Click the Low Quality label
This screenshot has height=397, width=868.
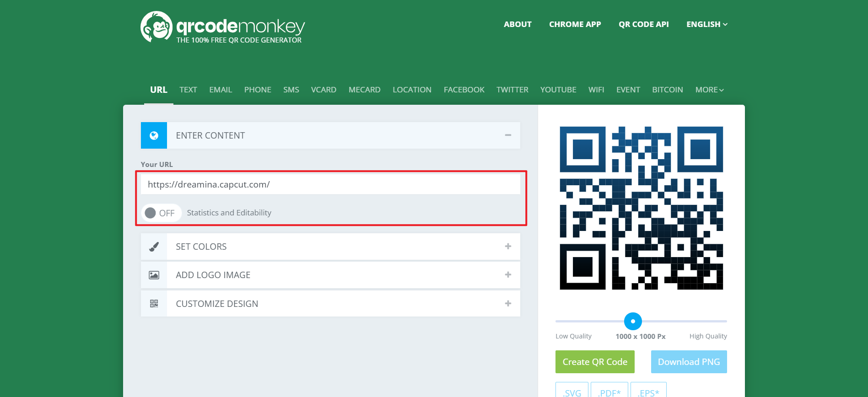[573, 336]
